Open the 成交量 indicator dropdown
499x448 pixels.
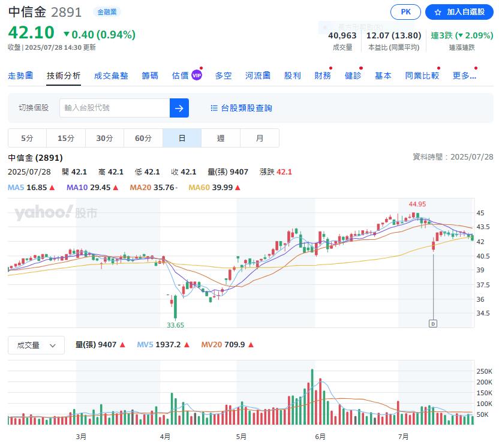tap(36, 345)
